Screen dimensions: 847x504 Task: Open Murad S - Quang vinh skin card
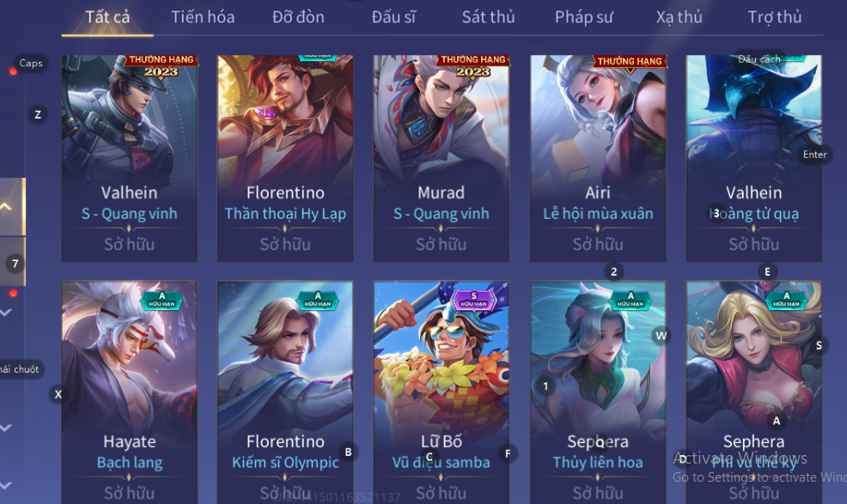[442, 158]
